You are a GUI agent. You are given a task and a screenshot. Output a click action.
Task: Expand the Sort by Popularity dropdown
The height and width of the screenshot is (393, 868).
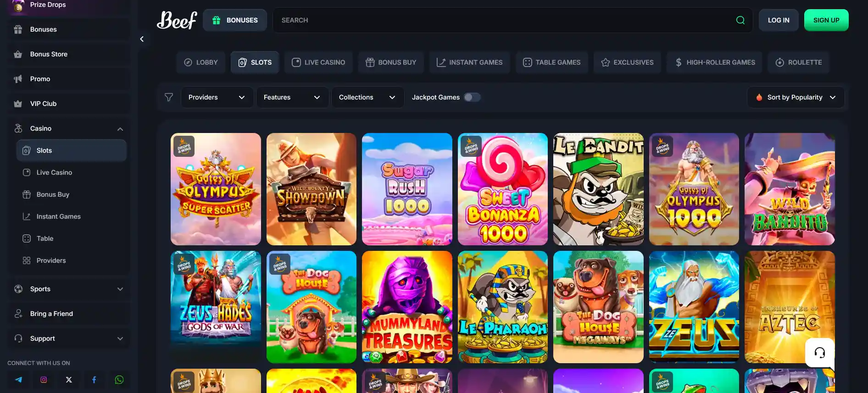(x=796, y=97)
